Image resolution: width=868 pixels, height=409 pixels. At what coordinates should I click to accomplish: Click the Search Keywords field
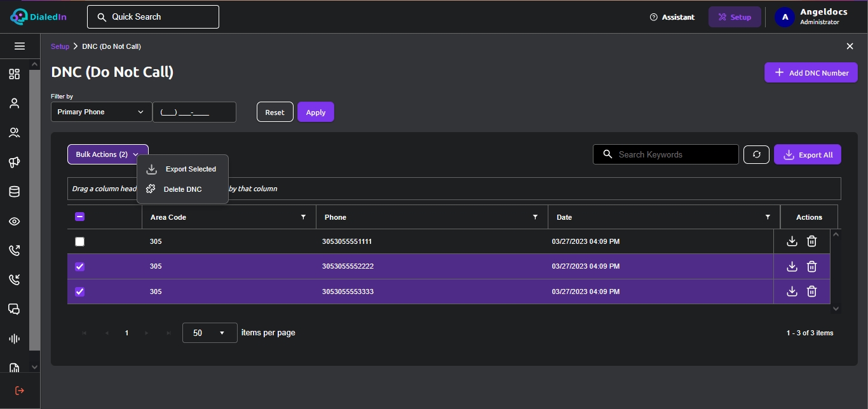pyautogui.click(x=666, y=154)
